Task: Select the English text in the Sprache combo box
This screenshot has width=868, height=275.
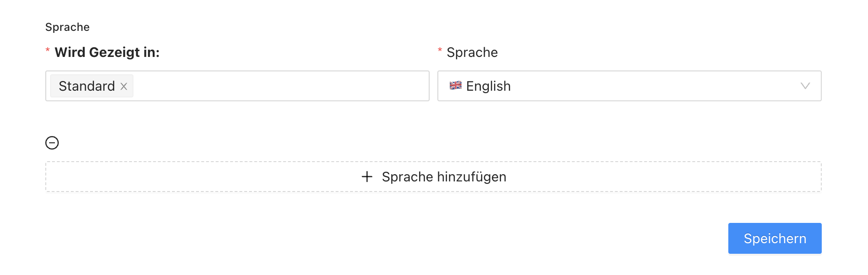Action: click(488, 86)
